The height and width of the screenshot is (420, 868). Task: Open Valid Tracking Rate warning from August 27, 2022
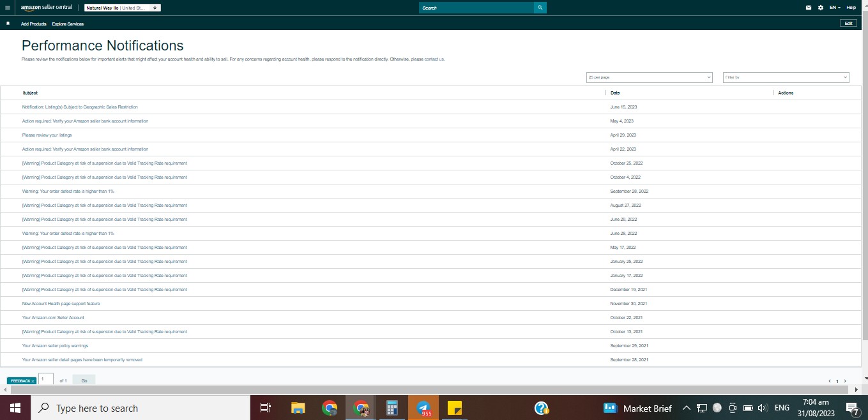[x=105, y=206]
